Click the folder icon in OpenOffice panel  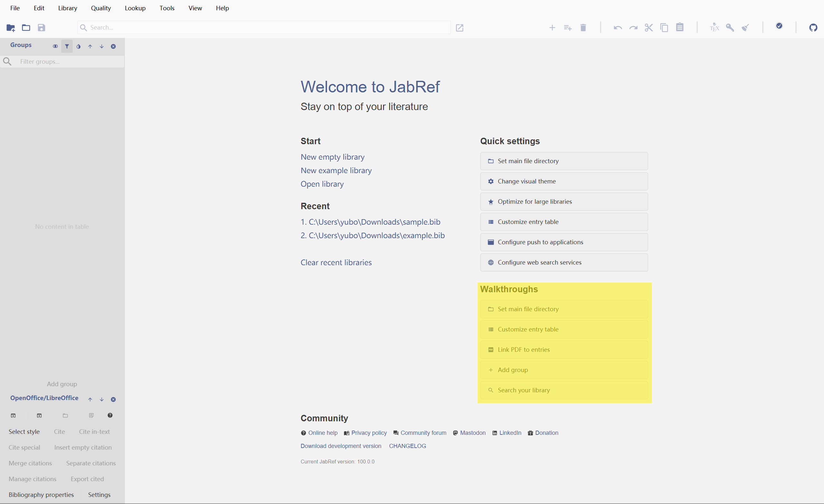click(x=65, y=416)
